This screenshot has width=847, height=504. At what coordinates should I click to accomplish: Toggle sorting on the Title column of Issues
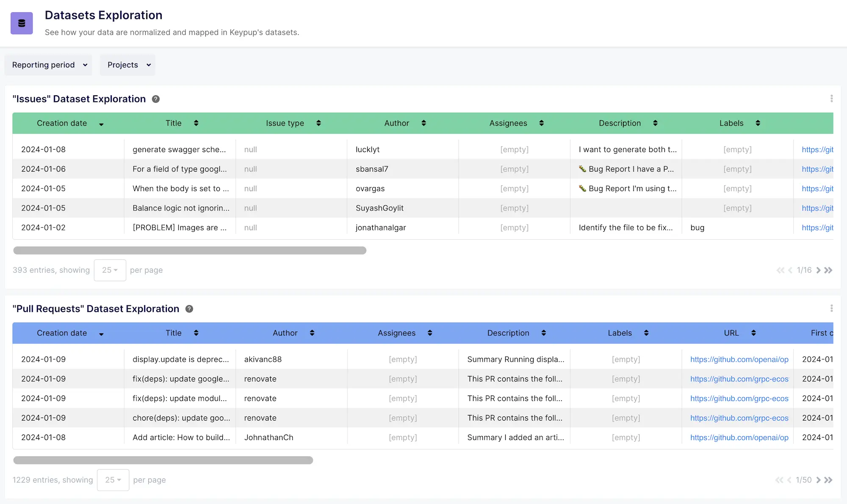196,123
